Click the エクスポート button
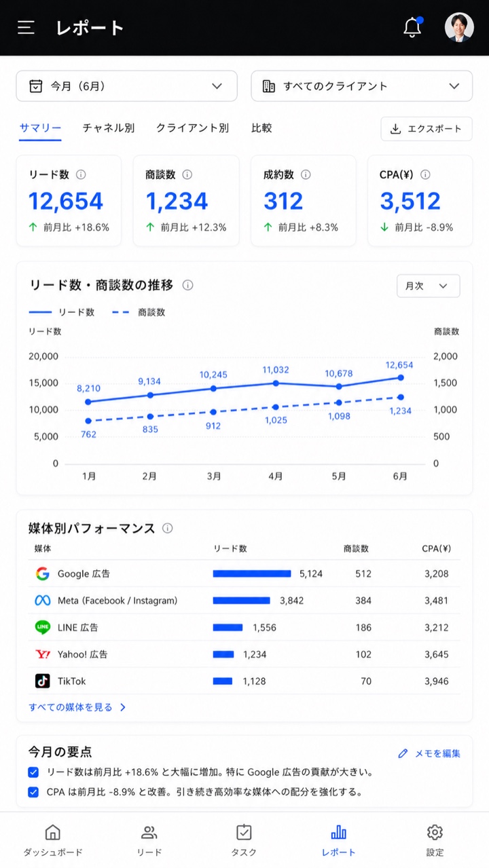 (x=427, y=128)
